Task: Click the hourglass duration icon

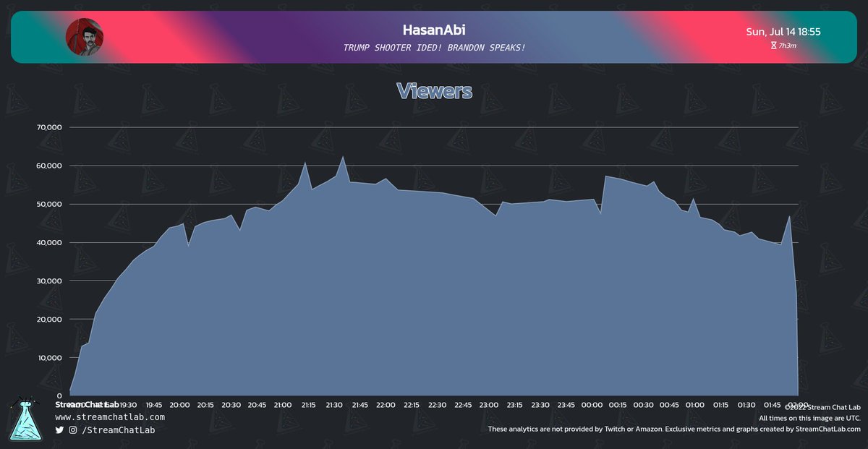Action: point(773,46)
